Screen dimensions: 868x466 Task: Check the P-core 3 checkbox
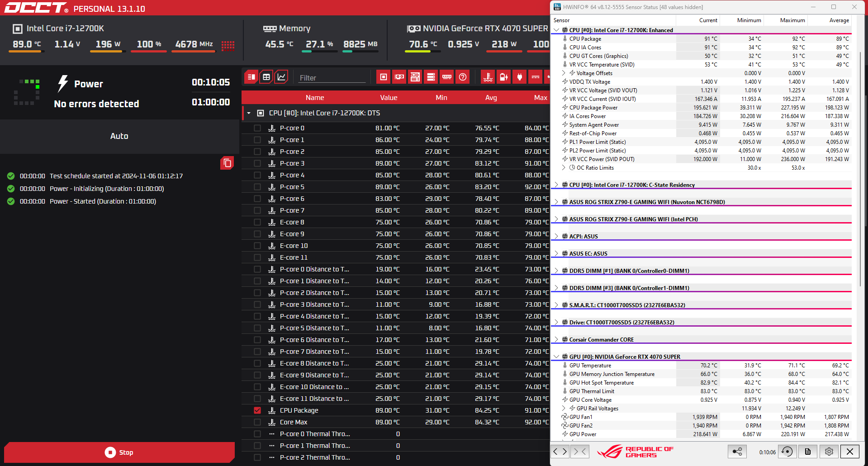point(257,163)
